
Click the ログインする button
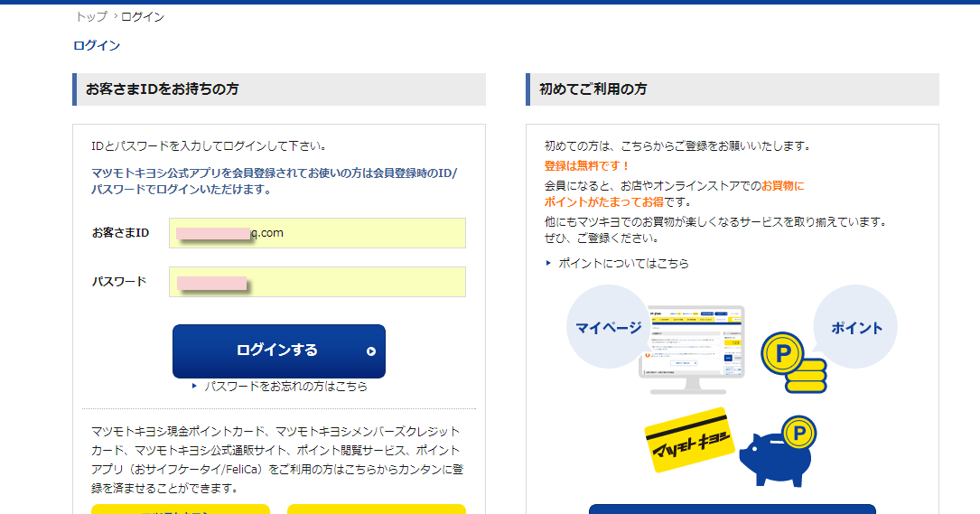pyautogui.click(x=279, y=350)
